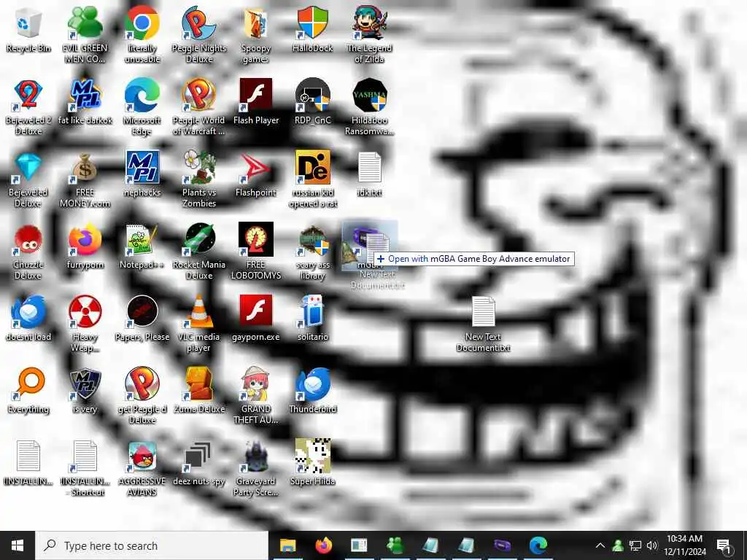The image size is (747, 560).
Task: Click the Type here to search box
Action: [152, 545]
